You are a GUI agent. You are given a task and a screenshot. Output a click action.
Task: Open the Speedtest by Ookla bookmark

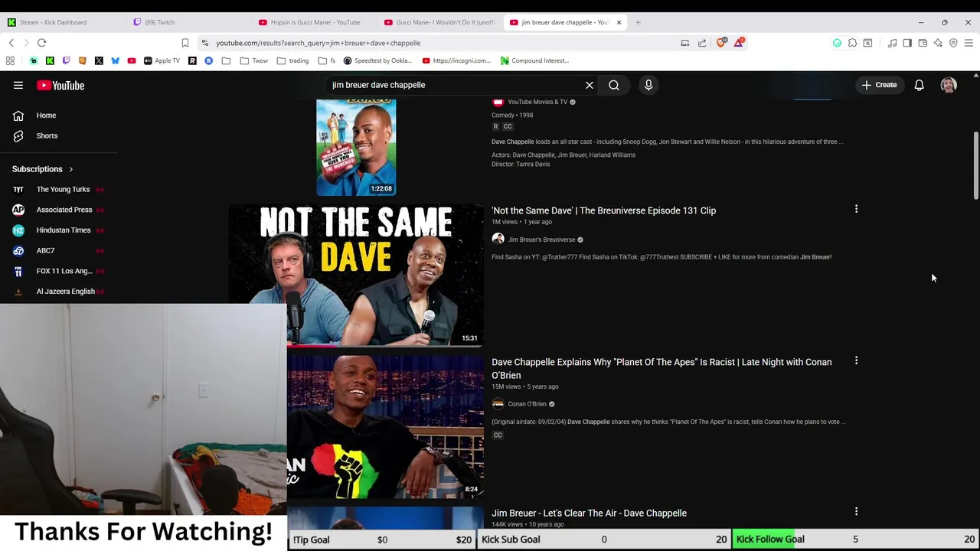[x=377, y=60]
